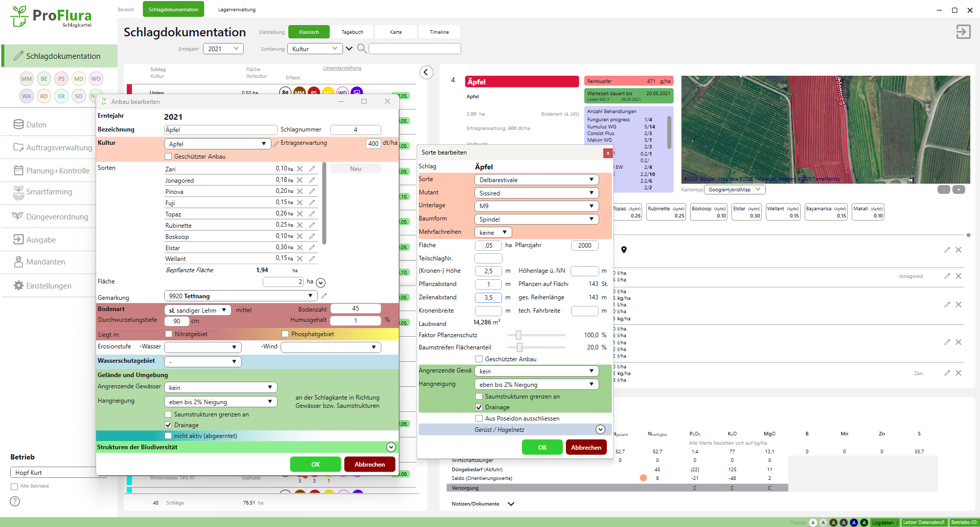Select the MM filter circle icon
Screen dimensions: 980x527
coord(27,79)
